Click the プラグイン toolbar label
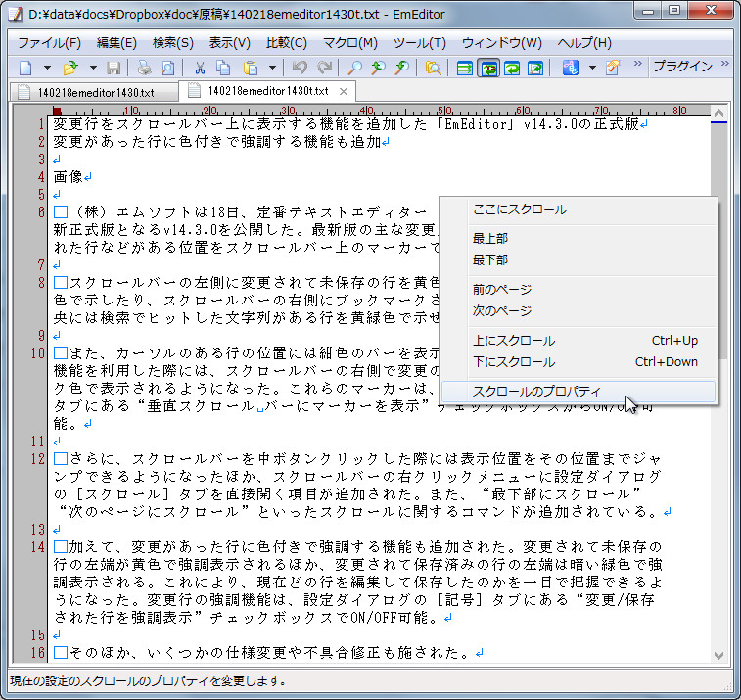The height and width of the screenshot is (700, 741). click(x=682, y=67)
